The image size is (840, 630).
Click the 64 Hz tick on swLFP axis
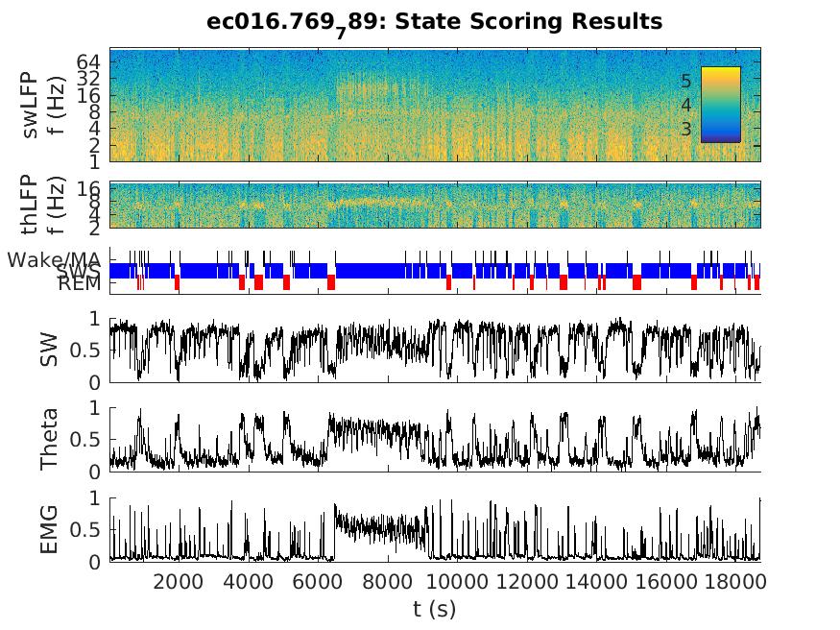(x=88, y=61)
